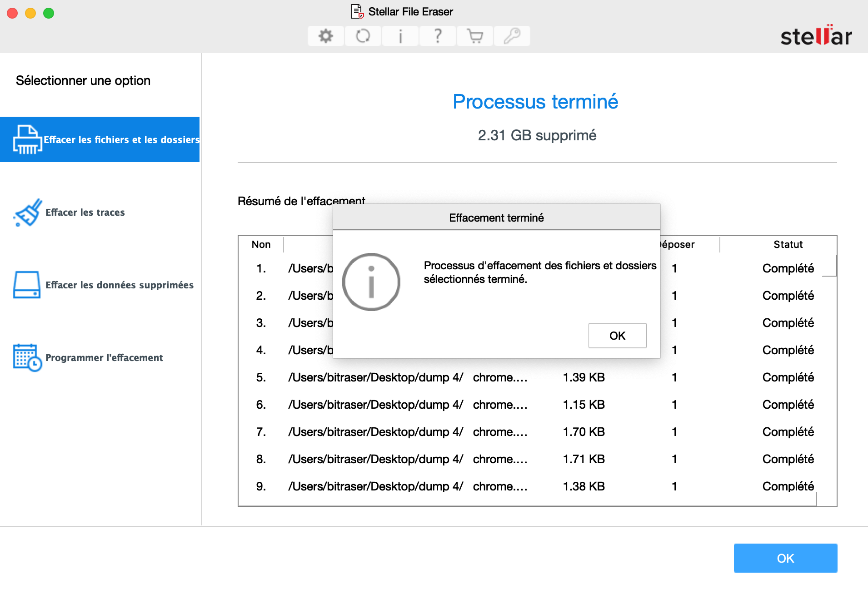Viewport: 868px width, 589px height.
Task: Click the Processus terminé heading
Action: [x=535, y=102]
